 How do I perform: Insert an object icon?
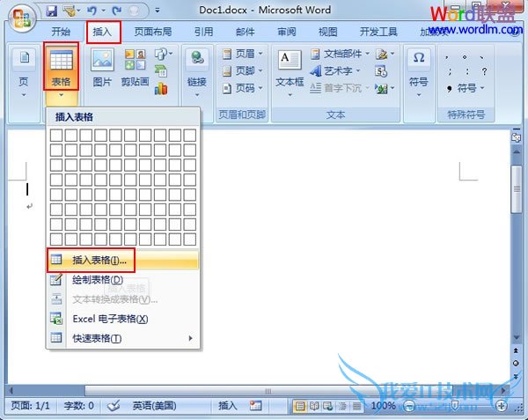pyautogui.click(x=385, y=89)
